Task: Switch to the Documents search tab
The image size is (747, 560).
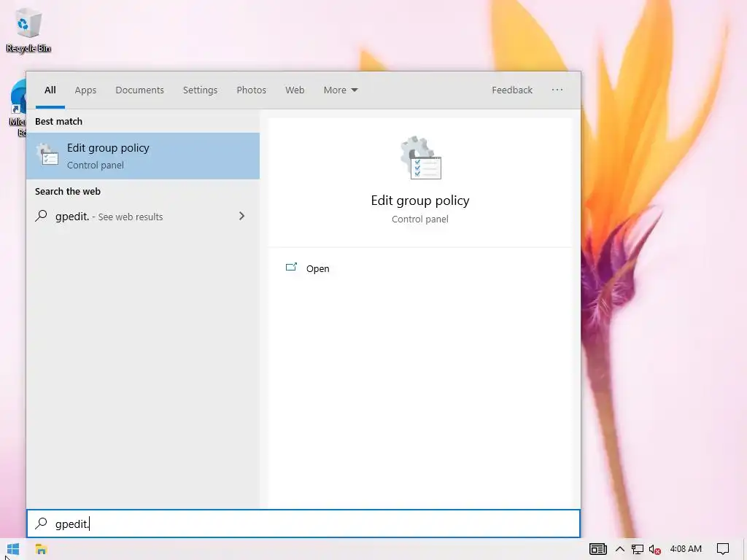Action: [x=139, y=90]
